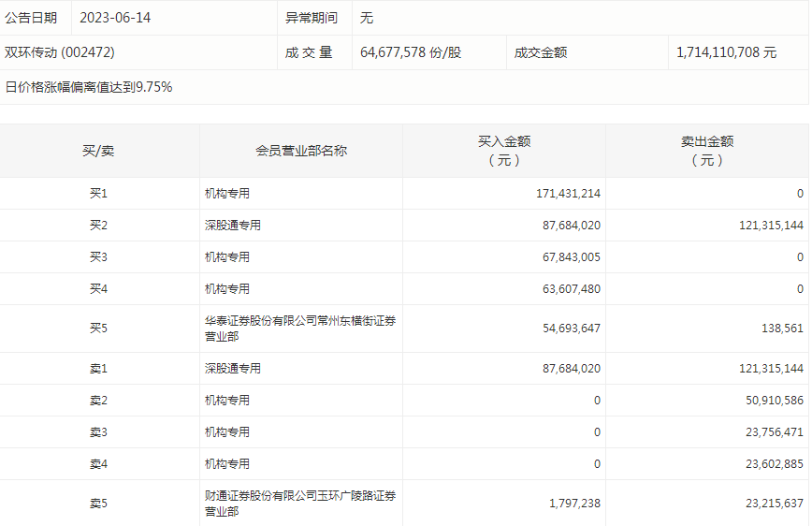This screenshot has height=526, width=812.
Task: Click 深股通专用 in the 买2 row
Action: click(233, 226)
